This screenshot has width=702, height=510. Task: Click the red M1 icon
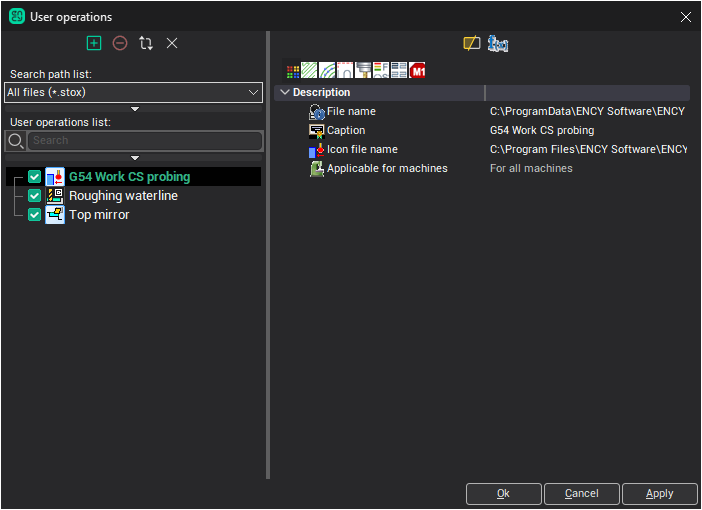coord(418,71)
